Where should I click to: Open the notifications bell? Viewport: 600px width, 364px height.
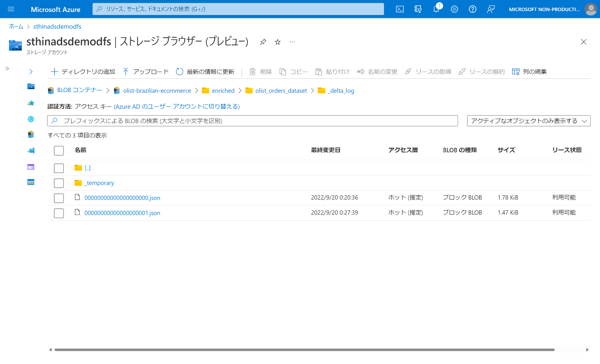pos(436,9)
